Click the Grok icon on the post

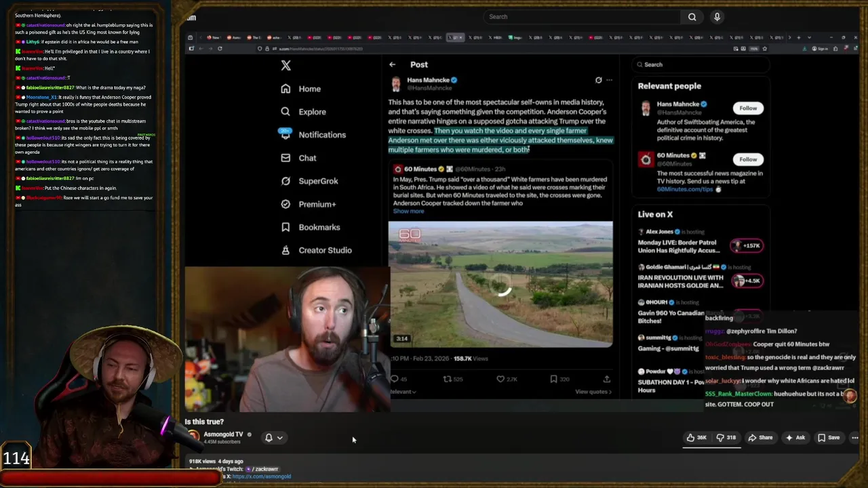pos(598,80)
